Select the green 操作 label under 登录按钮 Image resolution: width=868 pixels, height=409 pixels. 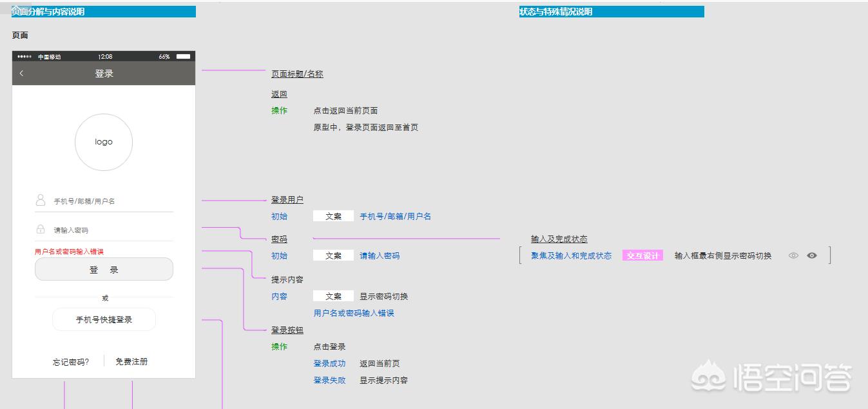279,347
